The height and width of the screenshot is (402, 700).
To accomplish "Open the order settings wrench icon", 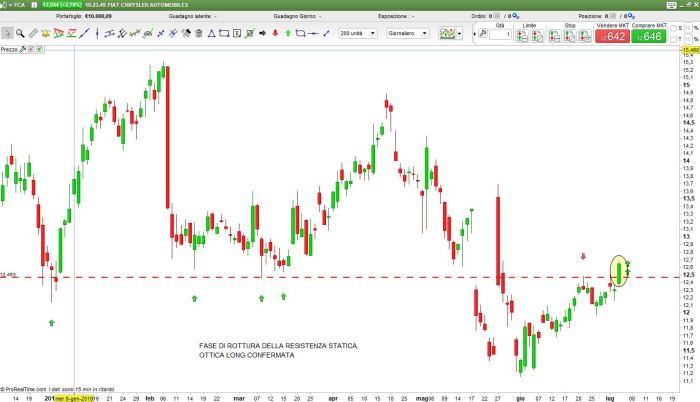I will tap(483, 33).
